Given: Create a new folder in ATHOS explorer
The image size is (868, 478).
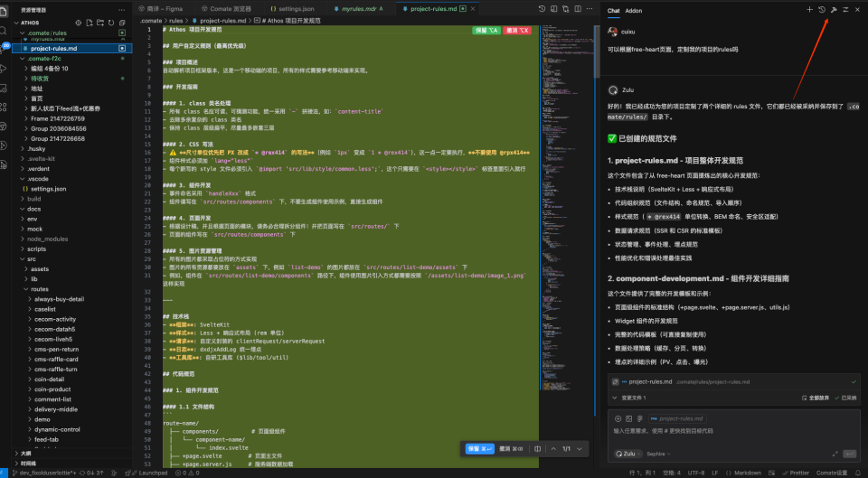Looking at the screenshot, I should (100, 23).
